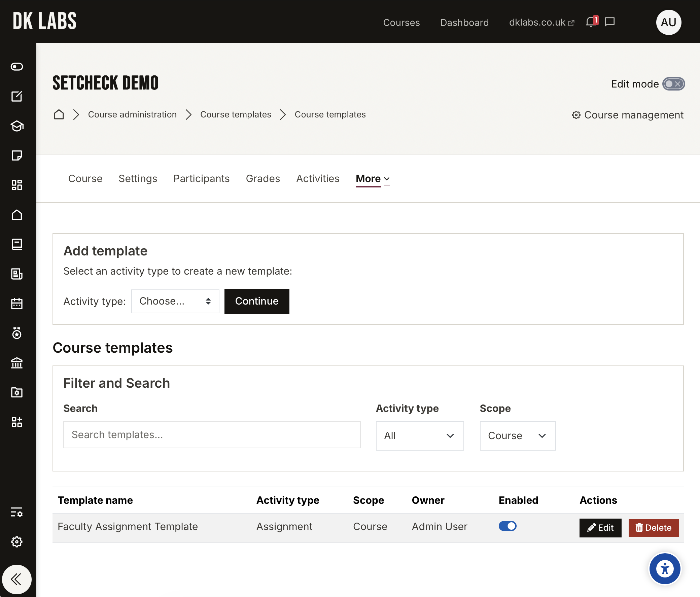Click the medal badge icon in the sidebar
Viewport: 700px width, 597px height.
point(17,333)
